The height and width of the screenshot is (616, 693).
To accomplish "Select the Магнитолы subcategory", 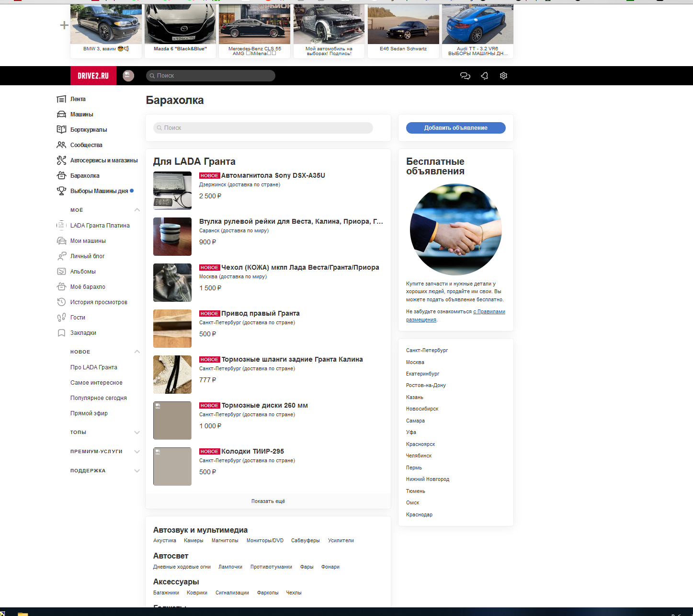I will point(225,540).
